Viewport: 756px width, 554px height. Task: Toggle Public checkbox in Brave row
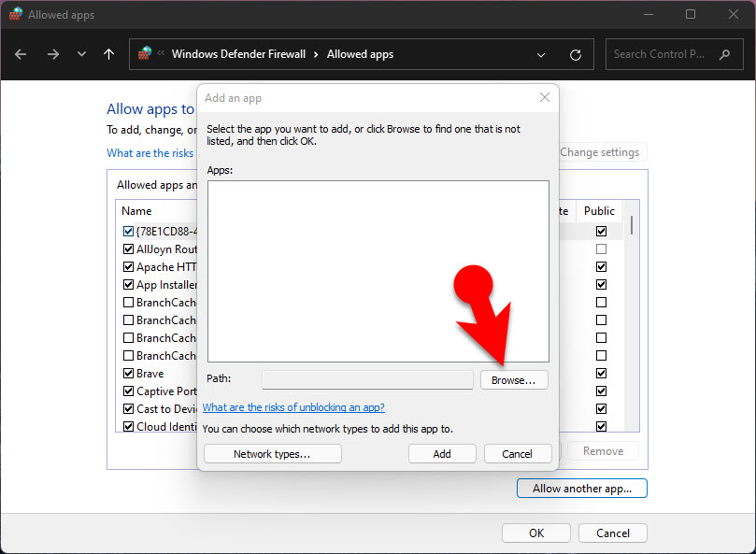[601, 373]
